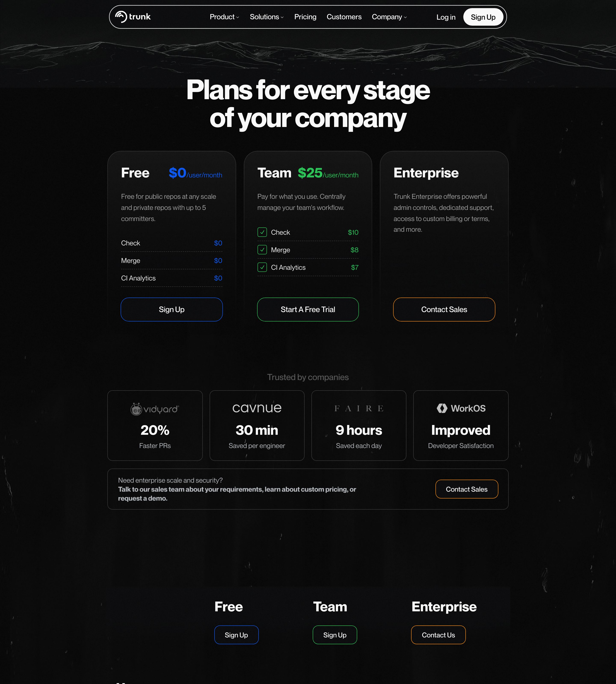Open the Customers nav item
Viewport: 616px width, 684px height.
(x=344, y=17)
